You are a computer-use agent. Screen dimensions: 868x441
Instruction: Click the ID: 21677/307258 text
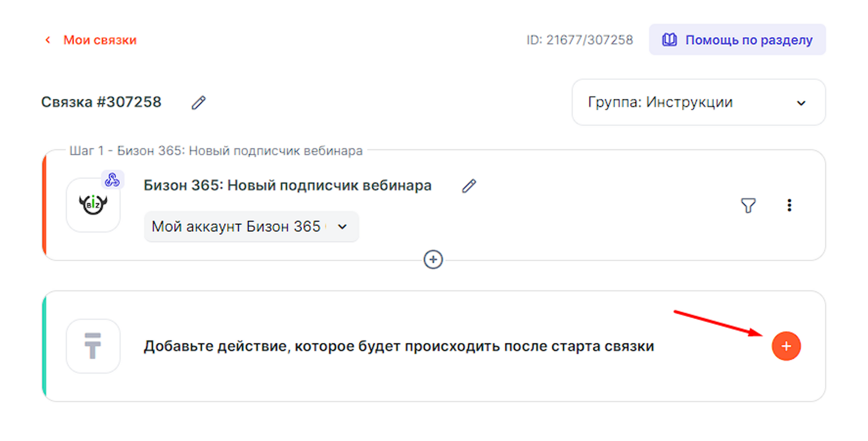(x=579, y=40)
